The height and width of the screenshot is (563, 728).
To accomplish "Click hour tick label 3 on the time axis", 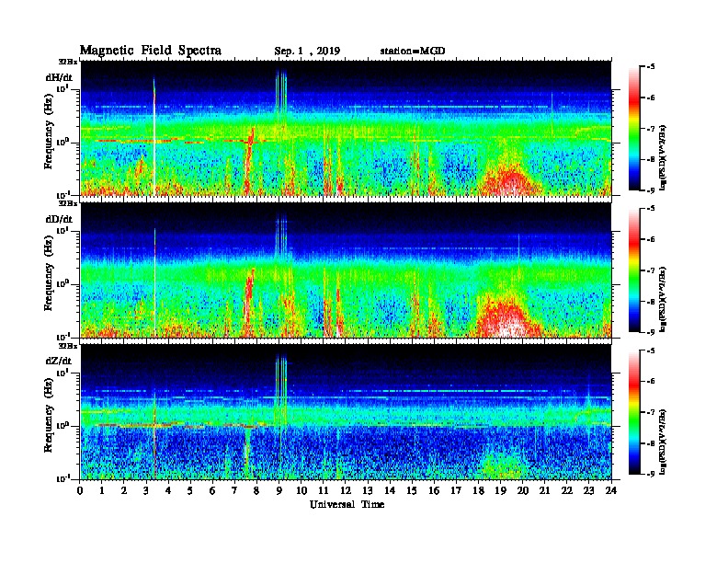I will pos(146,490).
